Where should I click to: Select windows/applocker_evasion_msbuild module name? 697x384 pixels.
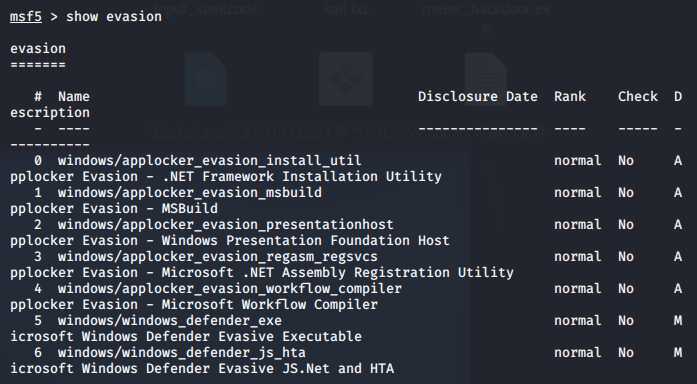click(x=190, y=193)
